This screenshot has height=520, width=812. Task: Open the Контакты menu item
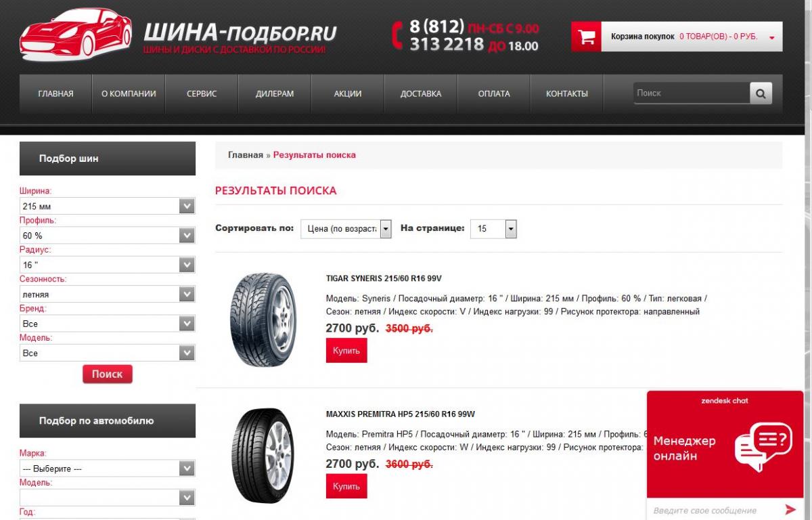[x=567, y=94]
